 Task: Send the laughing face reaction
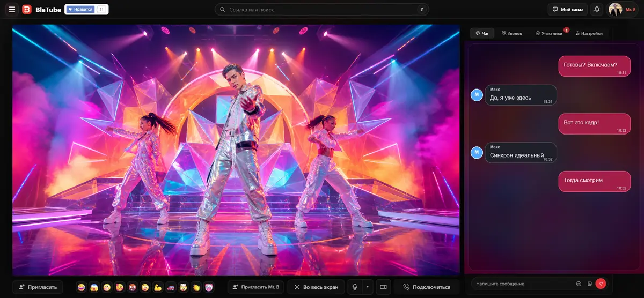(x=82, y=287)
